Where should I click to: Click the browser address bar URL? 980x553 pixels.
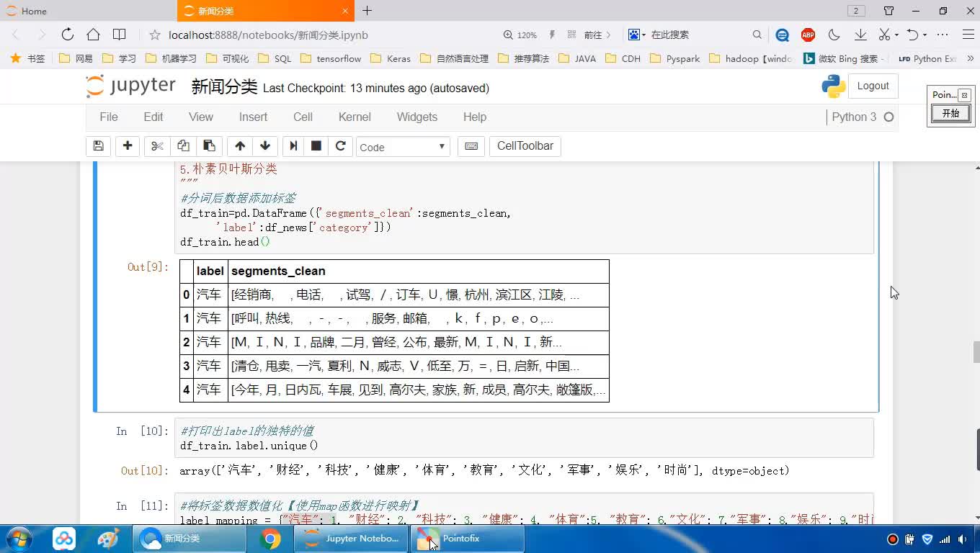268,35
